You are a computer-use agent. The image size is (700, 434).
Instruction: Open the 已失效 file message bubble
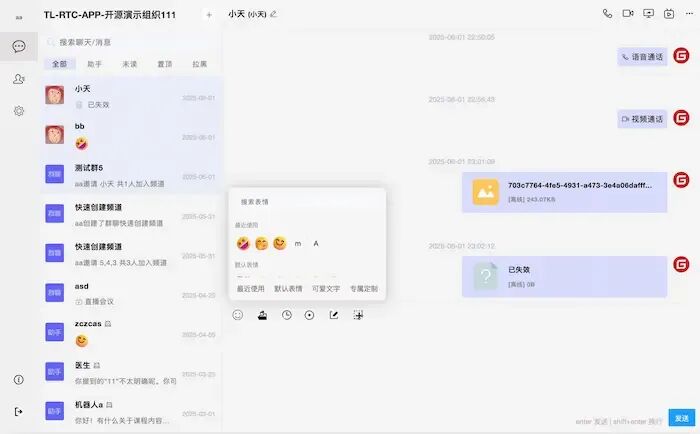(x=565, y=277)
